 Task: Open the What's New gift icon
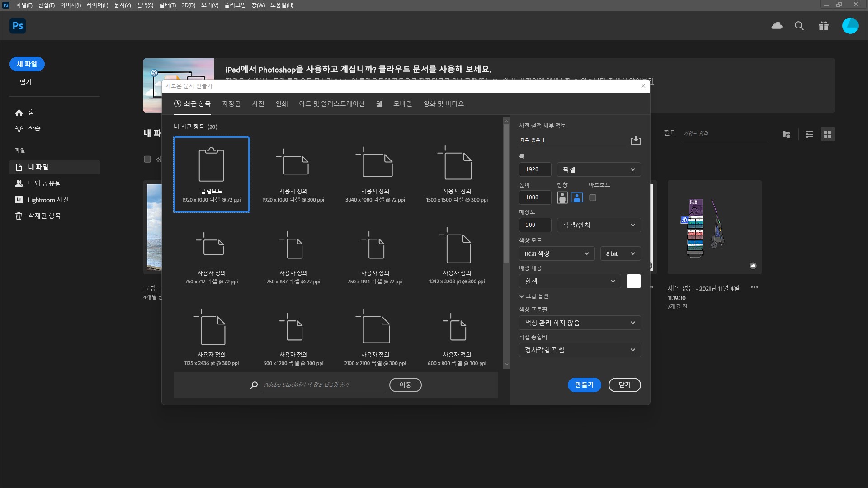[x=823, y=26]
